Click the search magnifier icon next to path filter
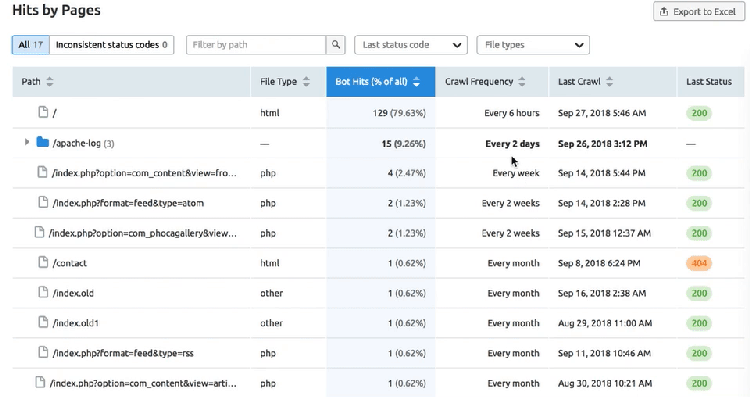The height and width of the screenshot is (397, 750). click(336, 44)
